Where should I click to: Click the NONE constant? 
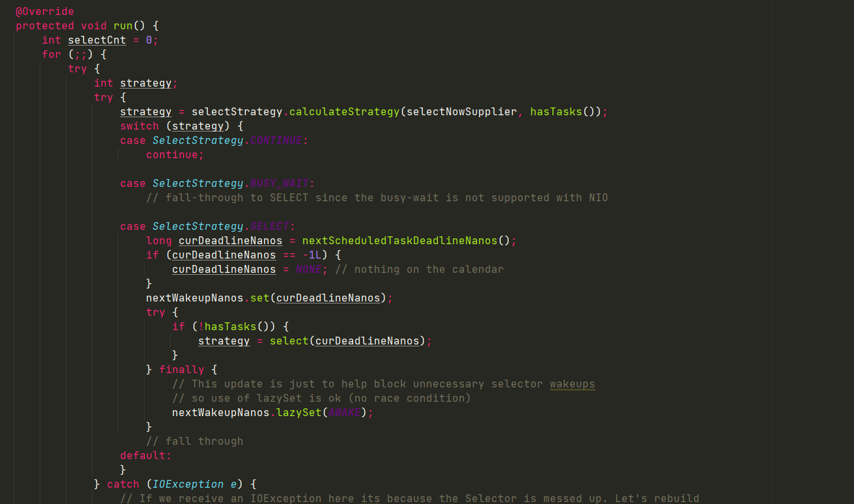[309, 269]
